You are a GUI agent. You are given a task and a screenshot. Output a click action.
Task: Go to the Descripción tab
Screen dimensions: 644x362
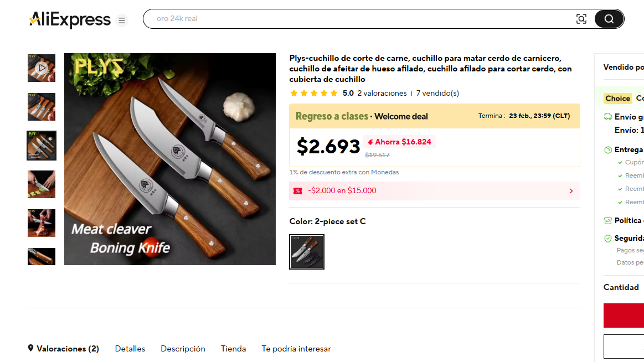pos(183,349)
